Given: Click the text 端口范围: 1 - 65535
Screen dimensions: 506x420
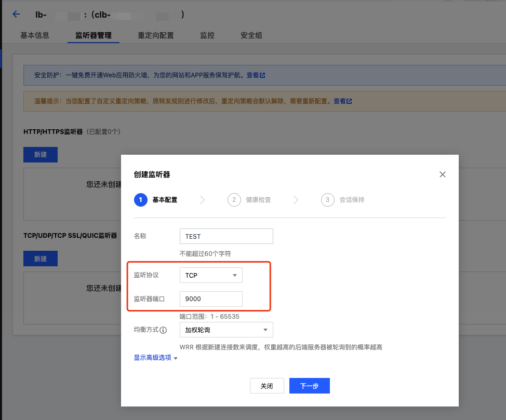Looking at the screenshot, I should (x=209, y=317).
